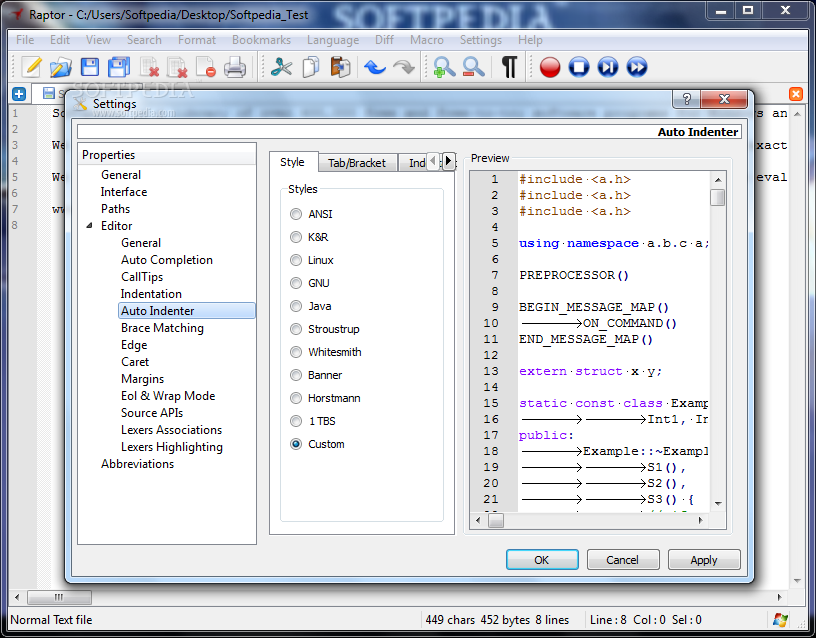Switch to the Tab/Bracket tab
This screenshot has width=816, height=638.
(356, 163)
